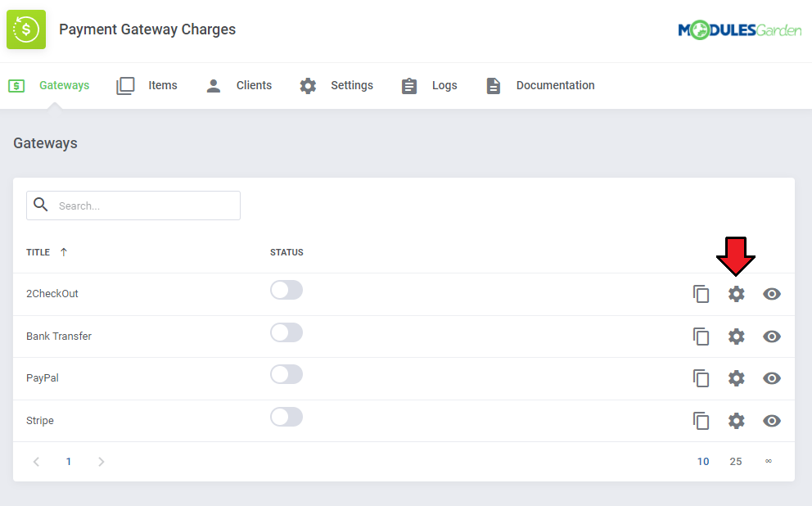Click the TITLE column header
Screen dimensions: 812x506
[38, 252]
